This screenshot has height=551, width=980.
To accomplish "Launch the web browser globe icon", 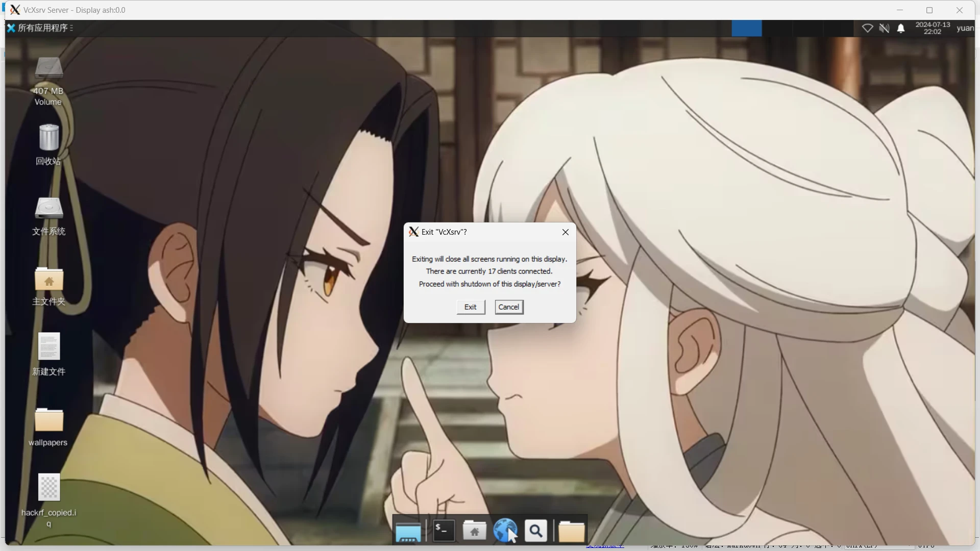I will (505, 531).
